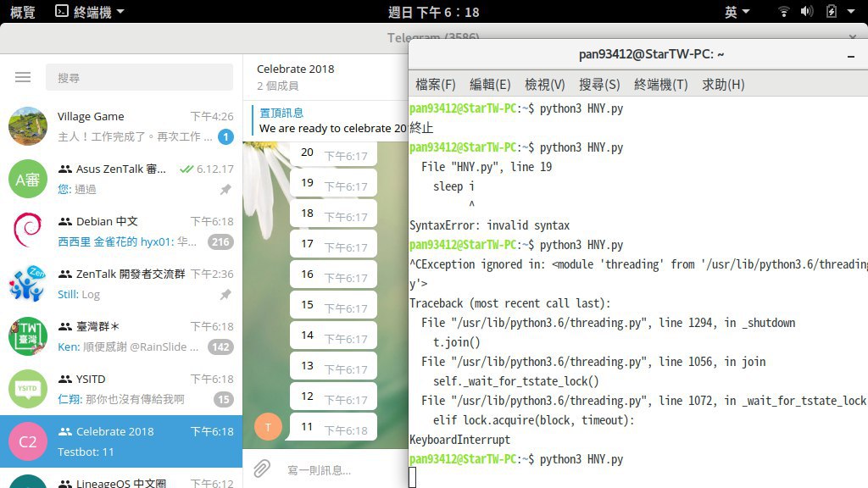
Task: Click the Debian swirl avatar
Action: point(28,231)
